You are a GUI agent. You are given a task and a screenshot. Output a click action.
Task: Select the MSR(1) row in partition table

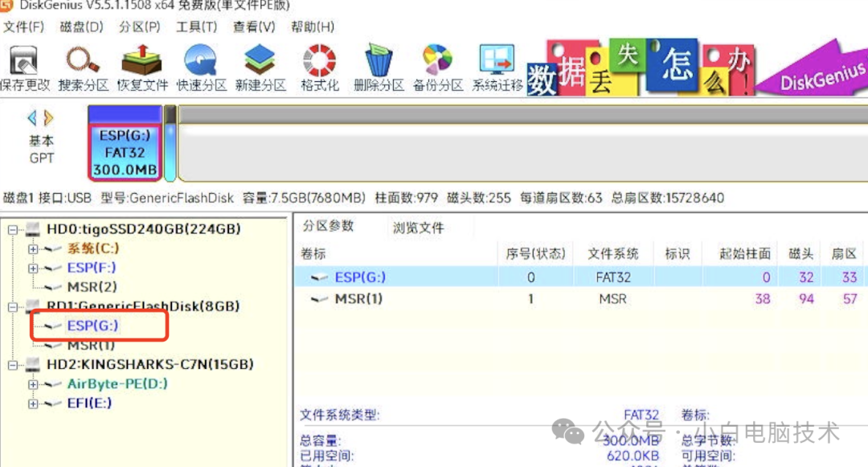click(x=581, y=299)
